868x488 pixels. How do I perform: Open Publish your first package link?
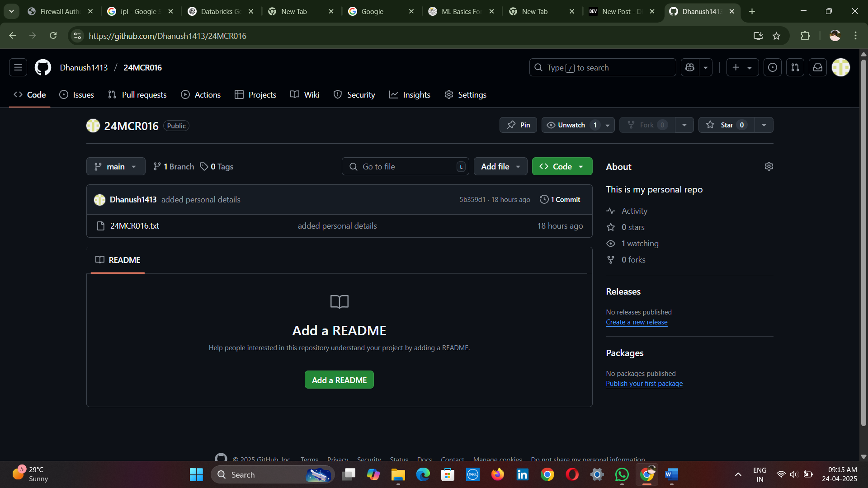[x=644, y=384]
